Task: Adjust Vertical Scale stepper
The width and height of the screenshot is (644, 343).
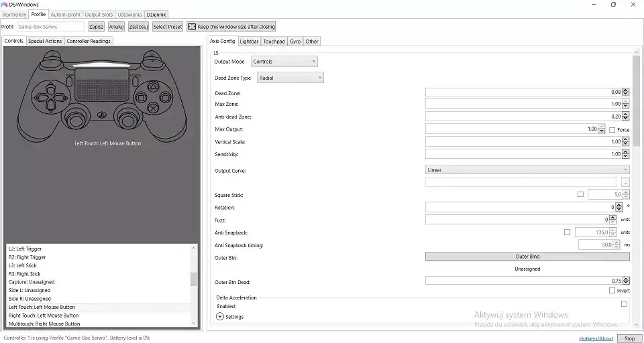Action: click(625, 141)
